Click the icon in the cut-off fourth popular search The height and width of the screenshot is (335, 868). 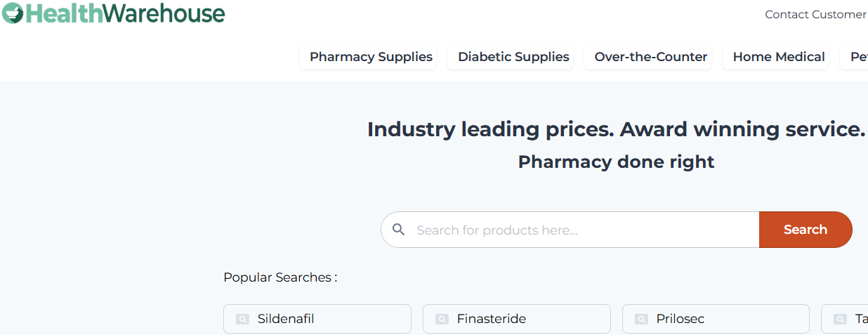click(840, 319)
